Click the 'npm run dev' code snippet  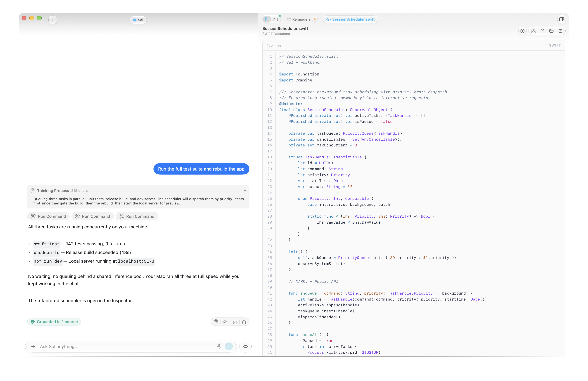click(x=48, y=261)
